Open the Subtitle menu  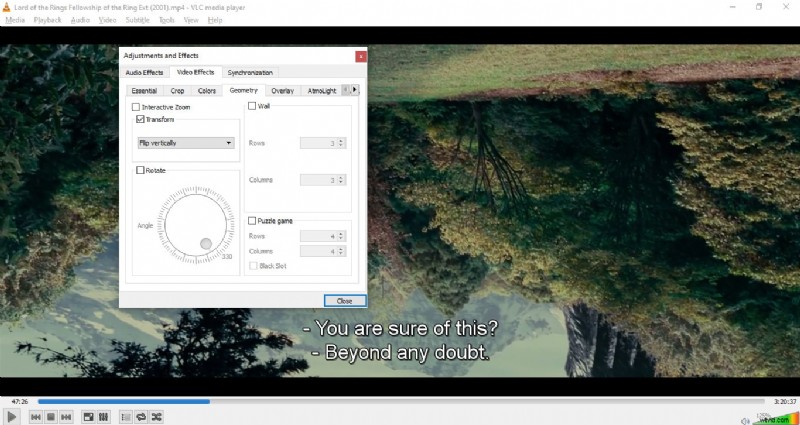tap(138, 20)
